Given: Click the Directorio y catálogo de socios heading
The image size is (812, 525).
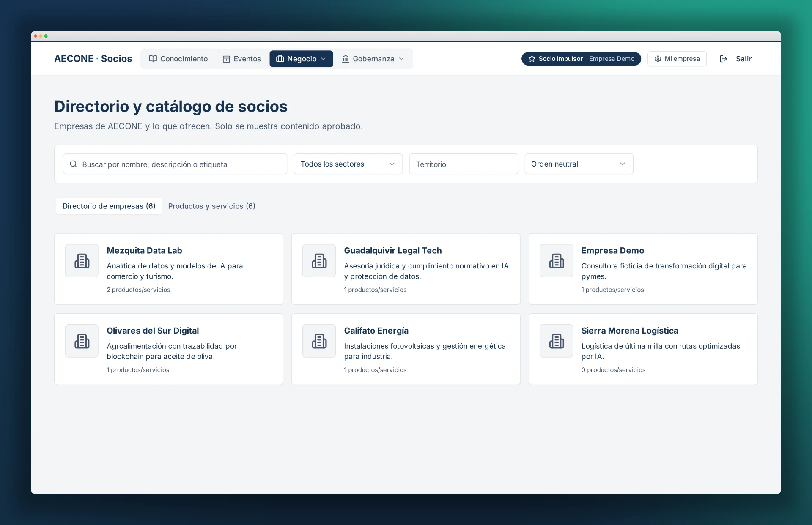Looking at the screenshot, I should (x=171, y=107).
